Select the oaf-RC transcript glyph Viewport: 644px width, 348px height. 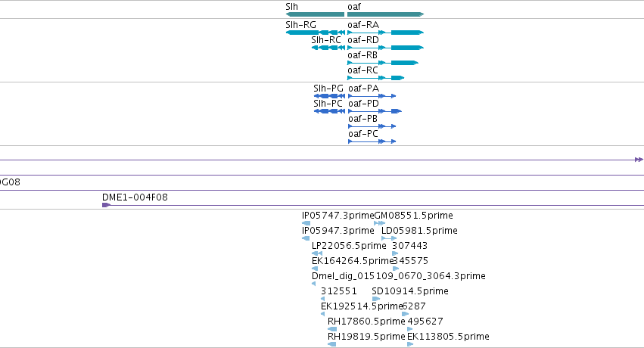click(x=376, y=78)
